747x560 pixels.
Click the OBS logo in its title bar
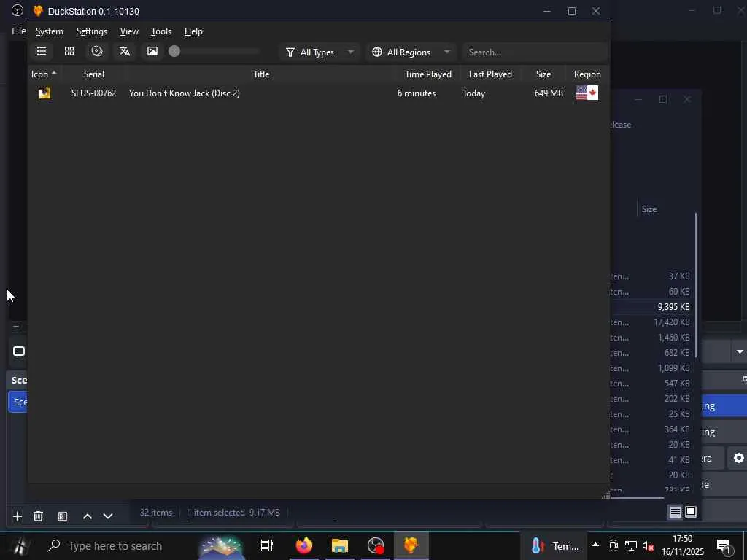tap(18, 10)
